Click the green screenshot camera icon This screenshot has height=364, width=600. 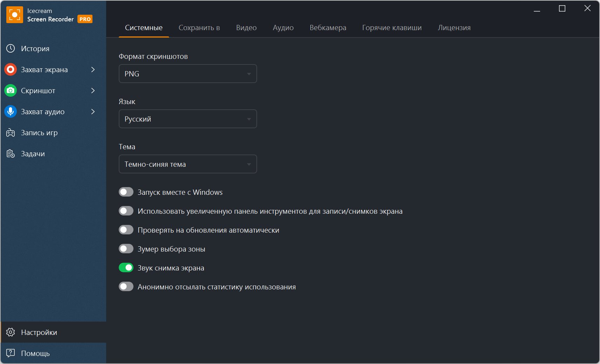click(11, 90)
